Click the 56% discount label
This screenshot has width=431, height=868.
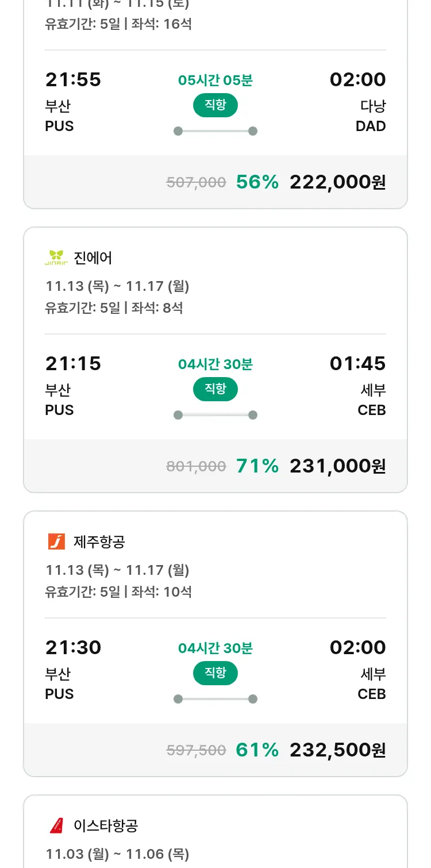[257, 182]
